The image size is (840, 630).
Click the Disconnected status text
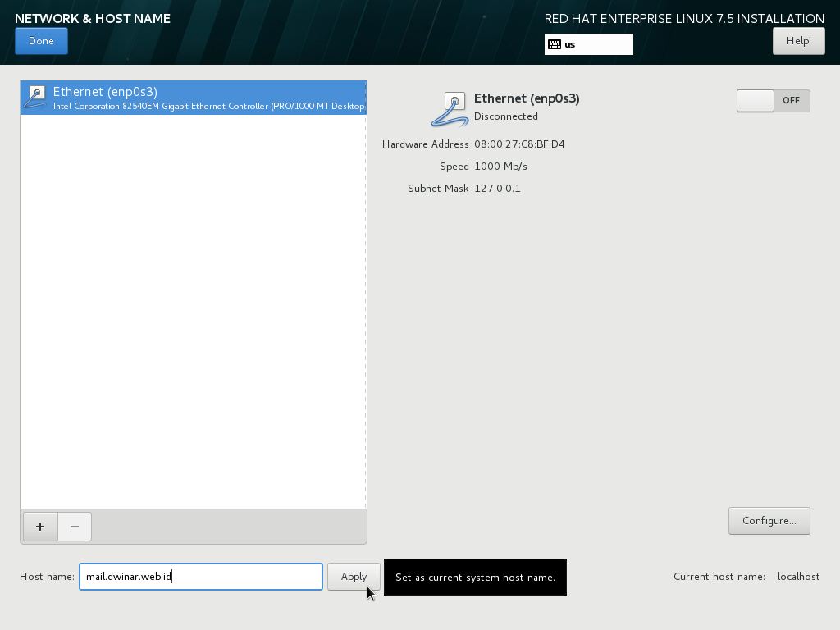click(x=505, y=116)
